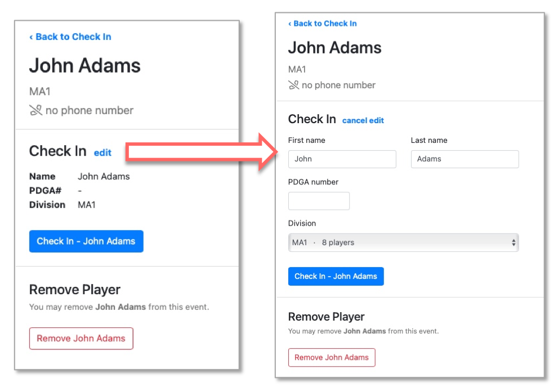Click 'Check In - John Adams' in left panel
Viewport: 558px width, 392px height.
(86, 241)
